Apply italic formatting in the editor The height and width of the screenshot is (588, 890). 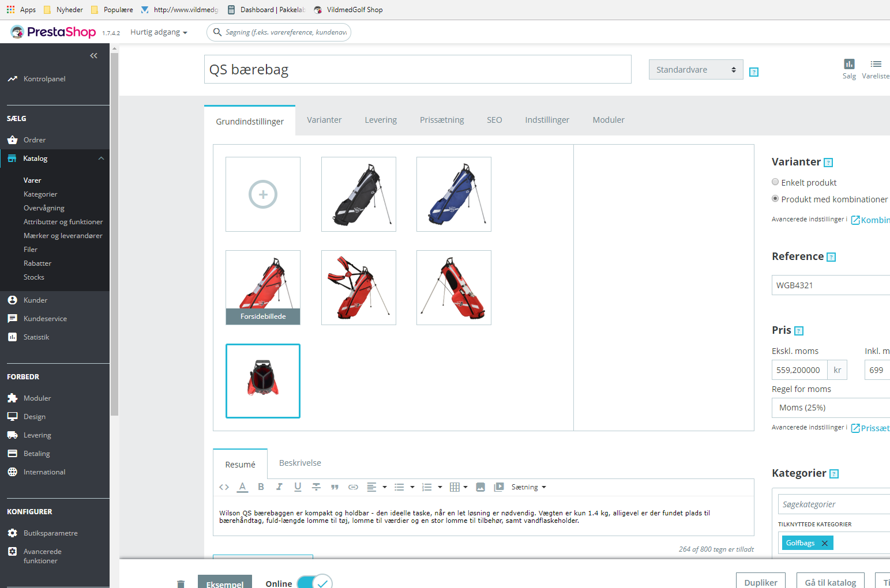(279, 487)
